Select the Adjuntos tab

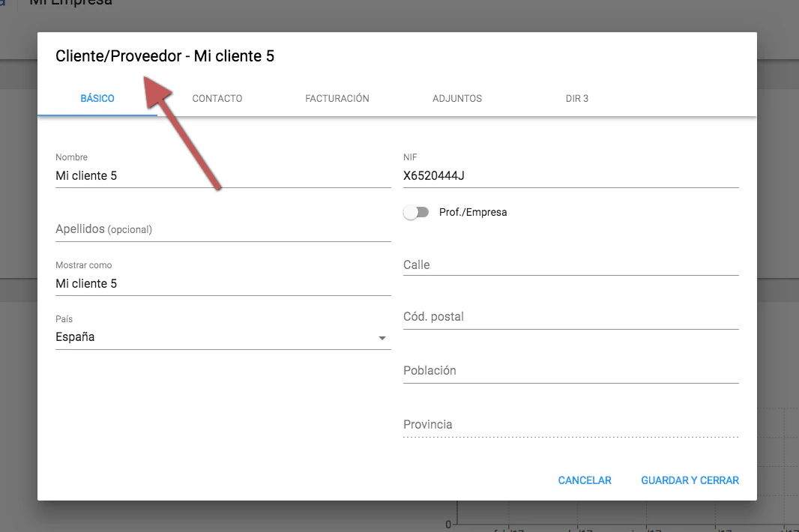(456, 98)
